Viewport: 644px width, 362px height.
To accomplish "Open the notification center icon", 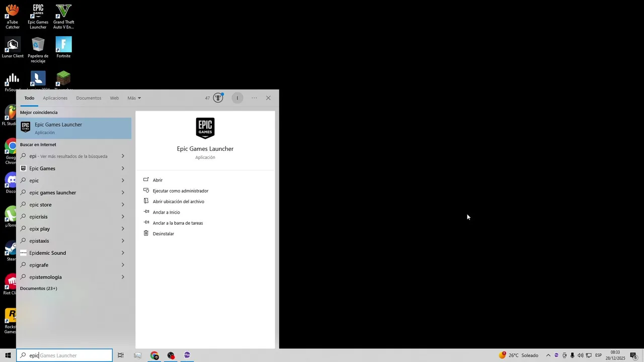I will [x=634, y=355].
